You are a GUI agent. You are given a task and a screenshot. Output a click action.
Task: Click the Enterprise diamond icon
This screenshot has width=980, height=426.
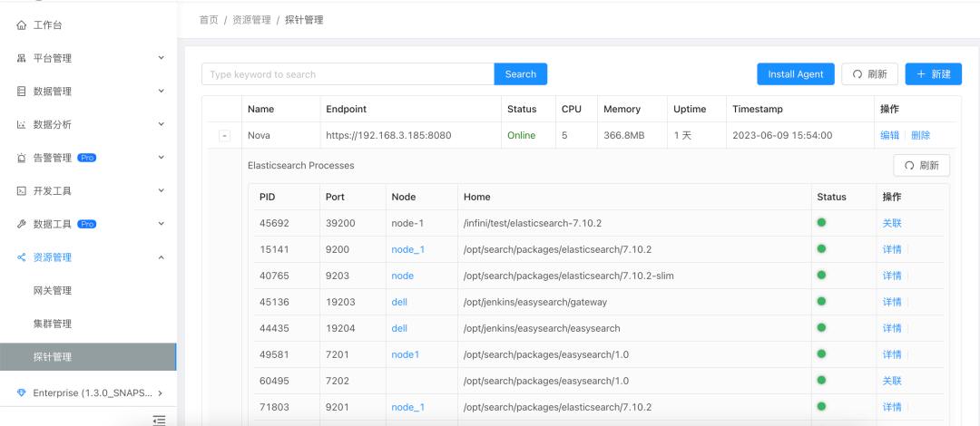(x=22, y=392)
